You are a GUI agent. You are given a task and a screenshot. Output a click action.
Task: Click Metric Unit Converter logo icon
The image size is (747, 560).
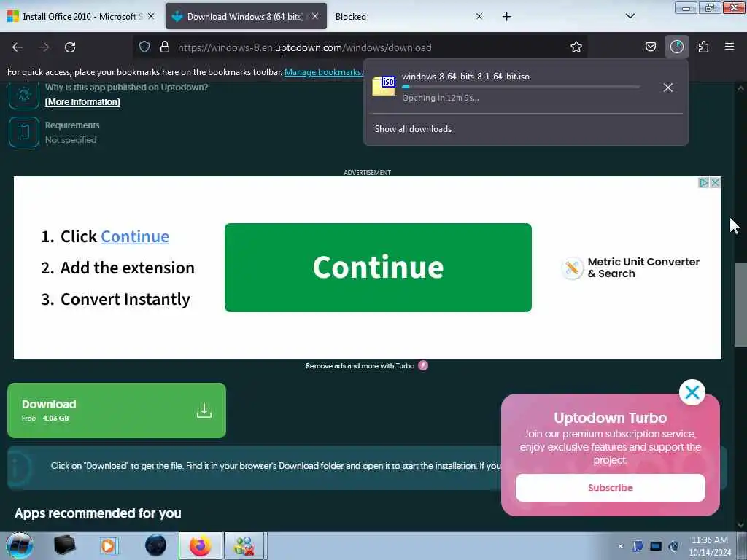click(x=572, y=268)
